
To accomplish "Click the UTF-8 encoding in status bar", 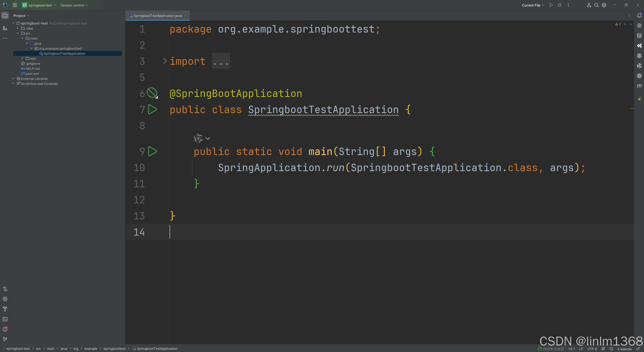I will (x=592, y=349).
